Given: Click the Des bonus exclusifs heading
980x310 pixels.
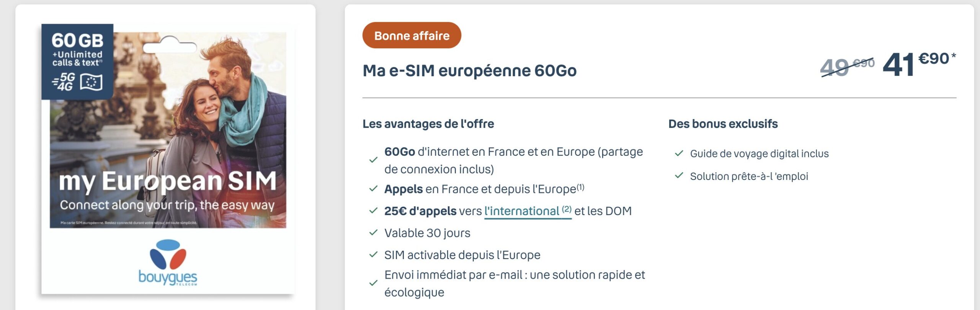Looking at the screenshot, I should (723, 124).
